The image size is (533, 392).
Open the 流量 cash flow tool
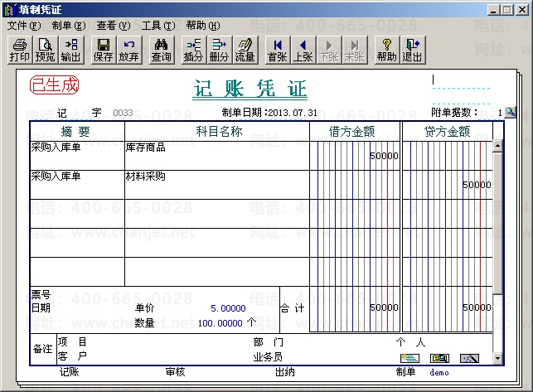[x=245, y=50]
